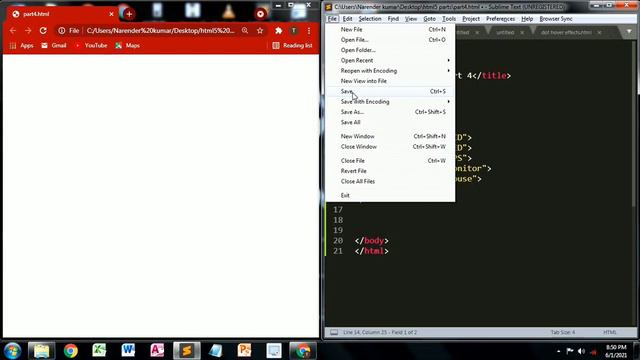Open Word from the taskbar
Screen dimensions: 640x360
pos(128,351)
